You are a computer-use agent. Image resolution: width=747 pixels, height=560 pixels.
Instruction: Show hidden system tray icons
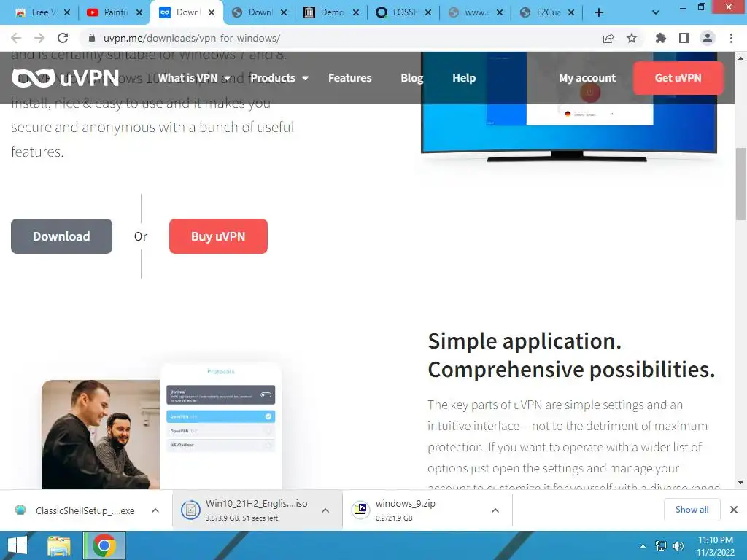643,546
